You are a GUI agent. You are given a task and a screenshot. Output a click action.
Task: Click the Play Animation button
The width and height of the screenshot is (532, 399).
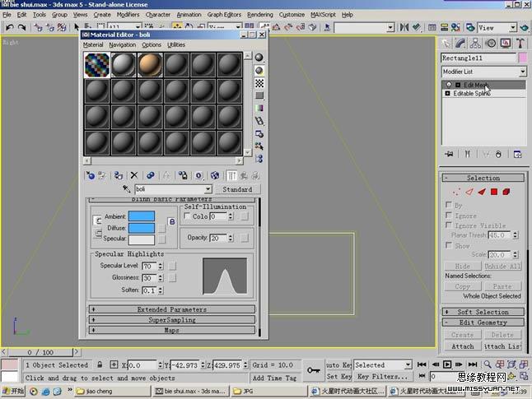pos(447,364)
